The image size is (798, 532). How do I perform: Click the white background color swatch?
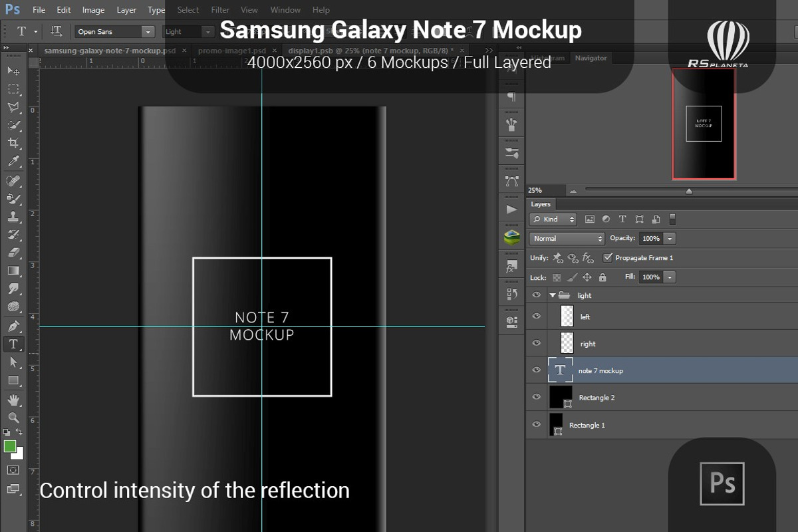click(x=19, y=455)
